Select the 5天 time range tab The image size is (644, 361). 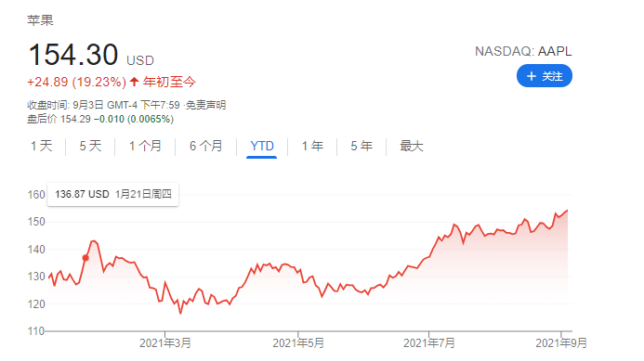click(90, 146)
